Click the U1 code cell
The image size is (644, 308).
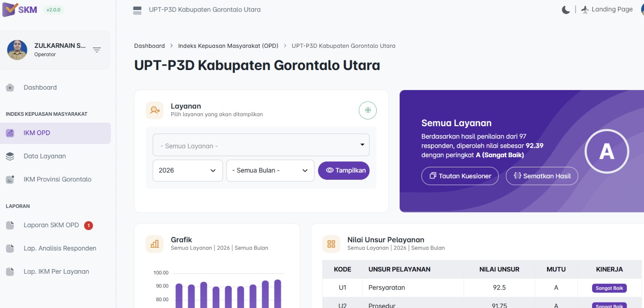click(343, 287)
